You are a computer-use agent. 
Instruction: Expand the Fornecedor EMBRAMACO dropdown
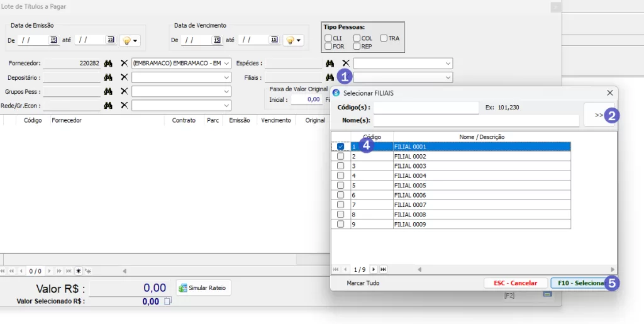click(226, 64)
